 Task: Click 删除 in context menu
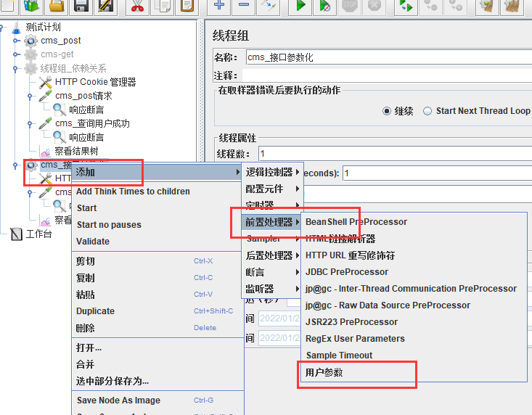pyautogui.click(x=157, y=328)
